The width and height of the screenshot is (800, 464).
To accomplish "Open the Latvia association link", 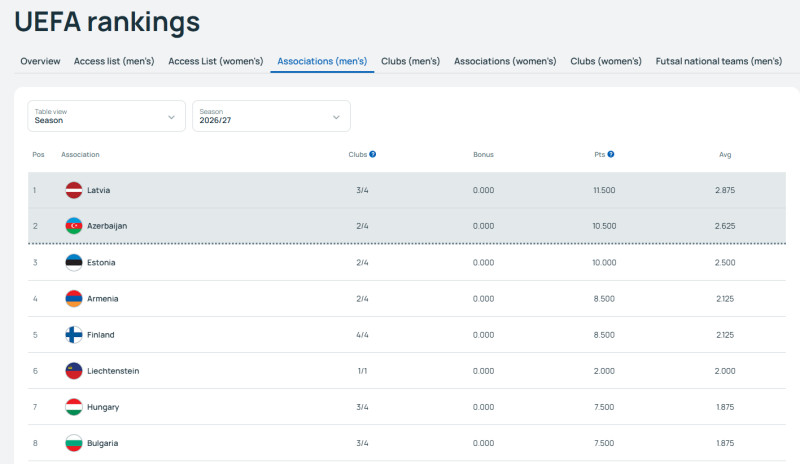I will coord(98,190).
